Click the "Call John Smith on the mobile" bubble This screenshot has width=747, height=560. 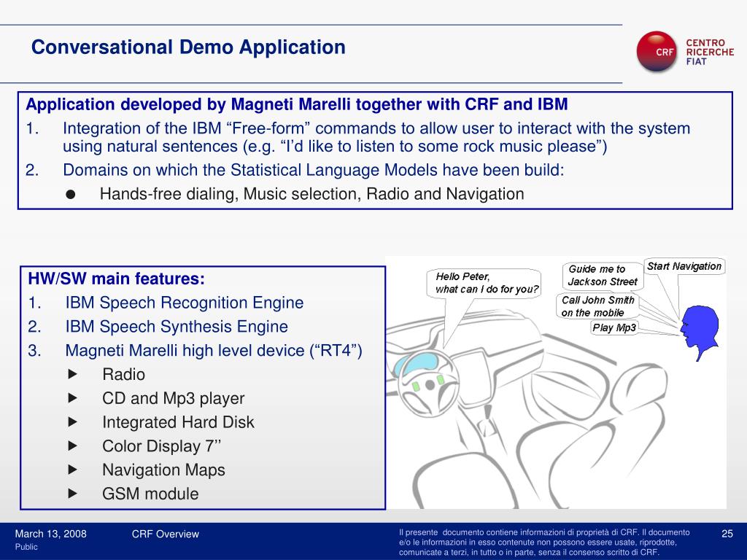pos(597,306)
